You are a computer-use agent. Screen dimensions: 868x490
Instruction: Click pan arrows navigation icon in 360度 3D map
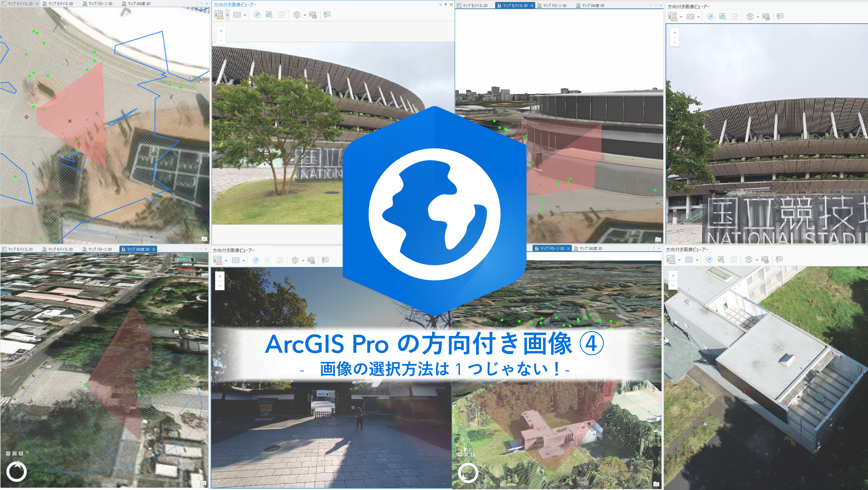[x=14, y=453]
